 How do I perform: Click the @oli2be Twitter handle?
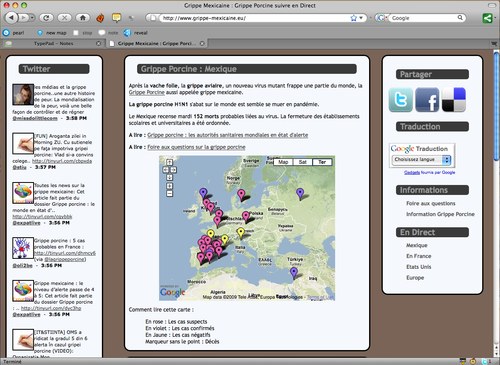[22, 266]
